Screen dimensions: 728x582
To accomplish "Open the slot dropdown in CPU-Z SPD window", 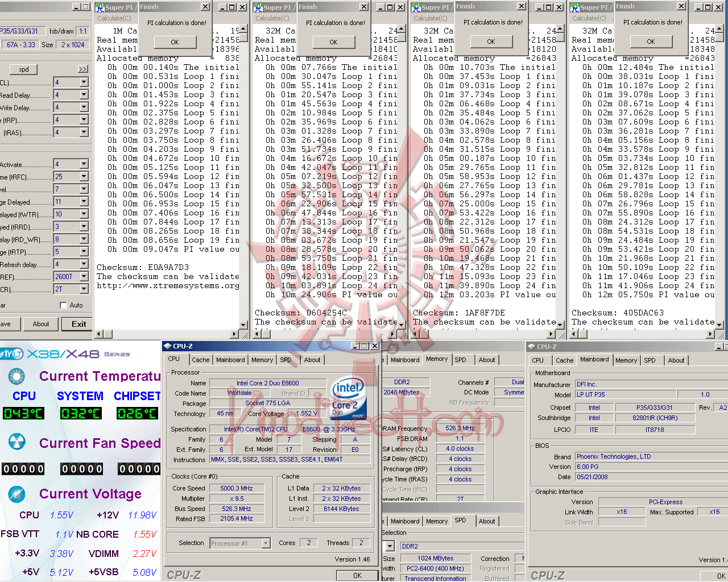I will [390, 546].
